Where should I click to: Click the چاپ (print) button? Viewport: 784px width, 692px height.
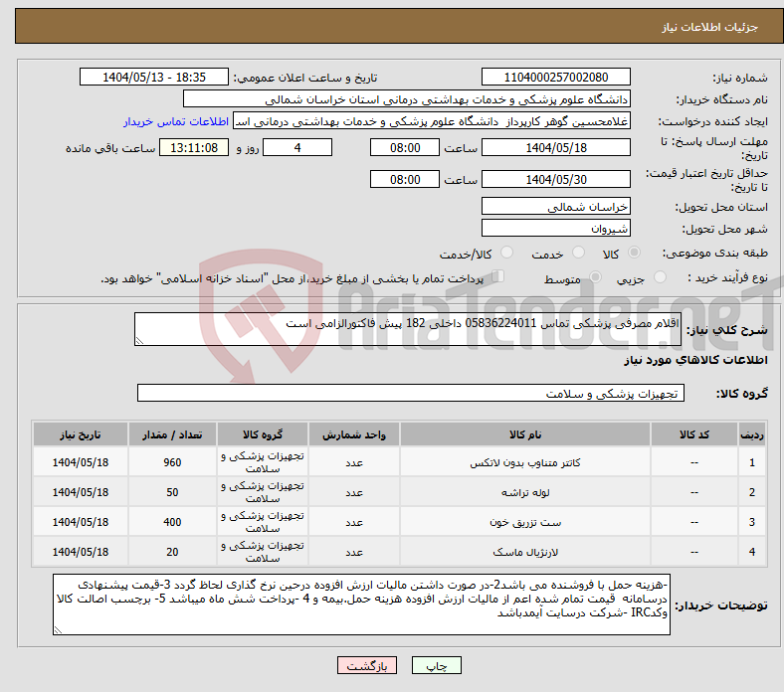(x=436, y=665)
